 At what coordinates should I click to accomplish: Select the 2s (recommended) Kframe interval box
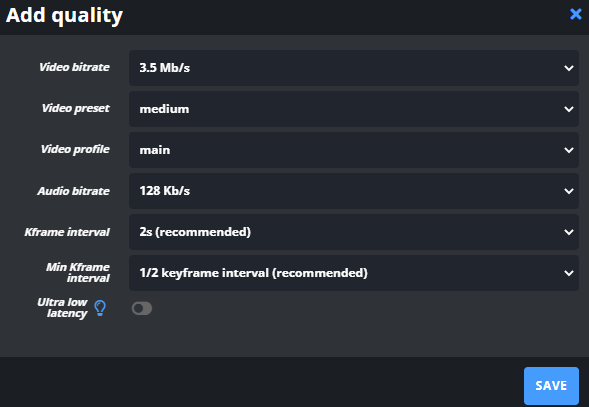[x=354, y=232]
